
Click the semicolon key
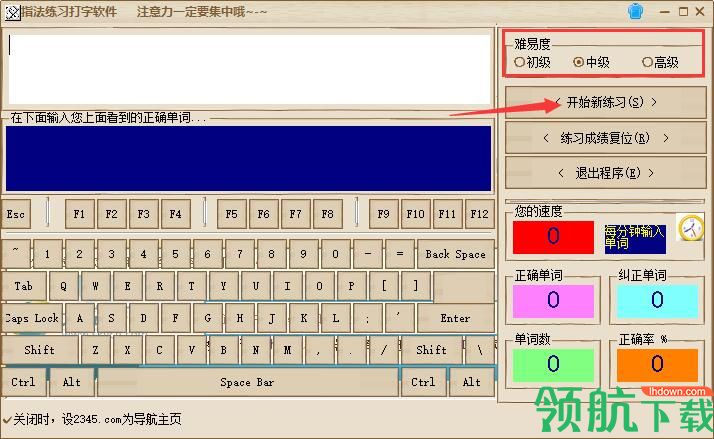pos(368,318)
